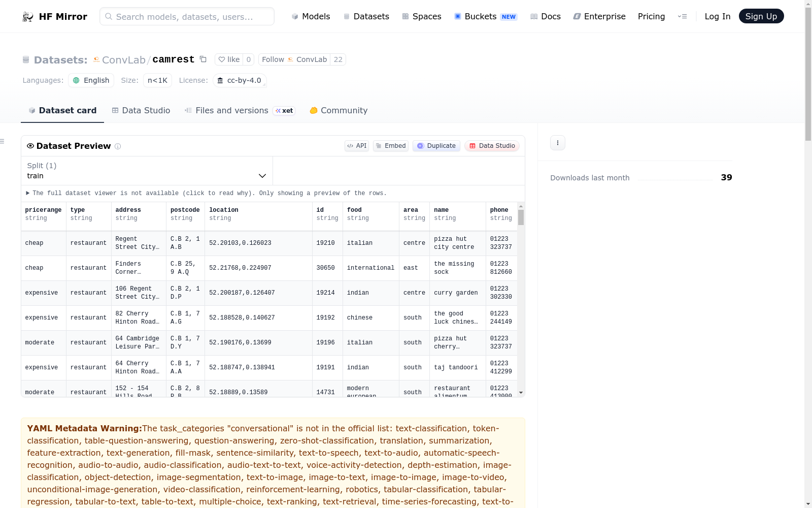812x508 pixels.
Task: Open the Datasets page
Action: coord(366,16)
